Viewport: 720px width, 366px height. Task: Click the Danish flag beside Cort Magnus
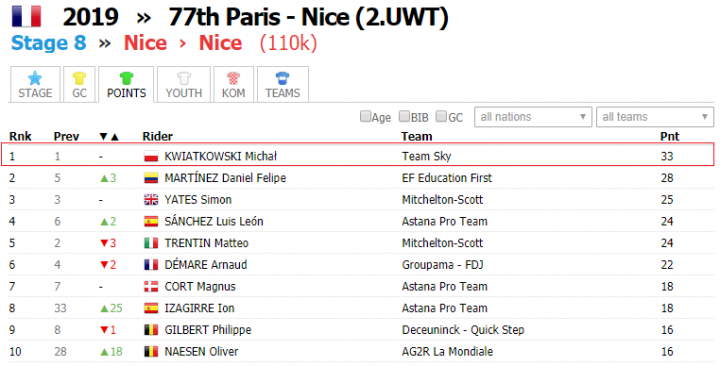[151, 287]
